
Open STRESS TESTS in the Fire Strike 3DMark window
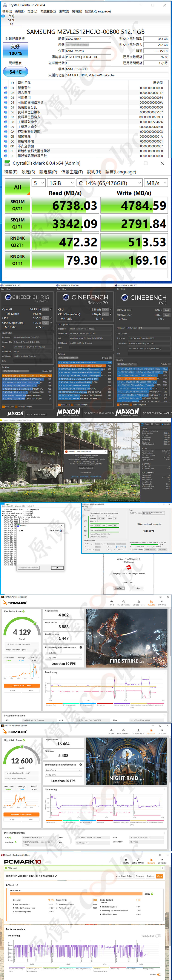tap(138, 603)
